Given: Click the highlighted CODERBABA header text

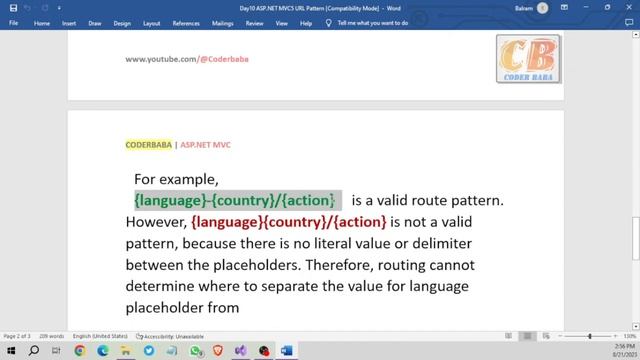Looking at the screenshot, I should [x=149, y=145].
